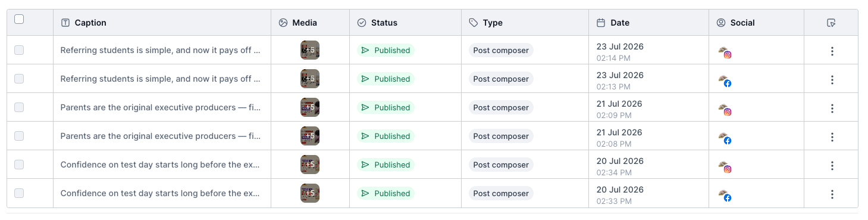
Task: Open media thumbnail for 02:14 PM post
Action: coord(310,50)
